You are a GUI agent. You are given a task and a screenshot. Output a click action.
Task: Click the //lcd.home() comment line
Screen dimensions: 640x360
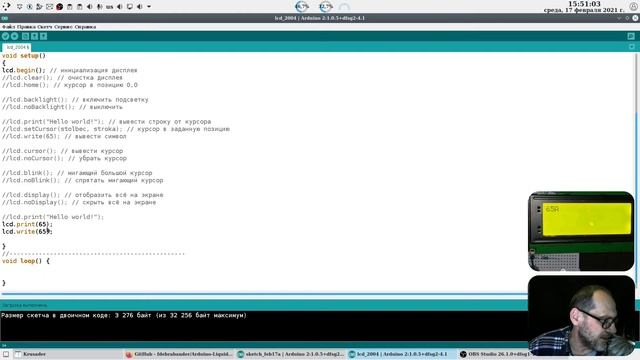(70, 85)
